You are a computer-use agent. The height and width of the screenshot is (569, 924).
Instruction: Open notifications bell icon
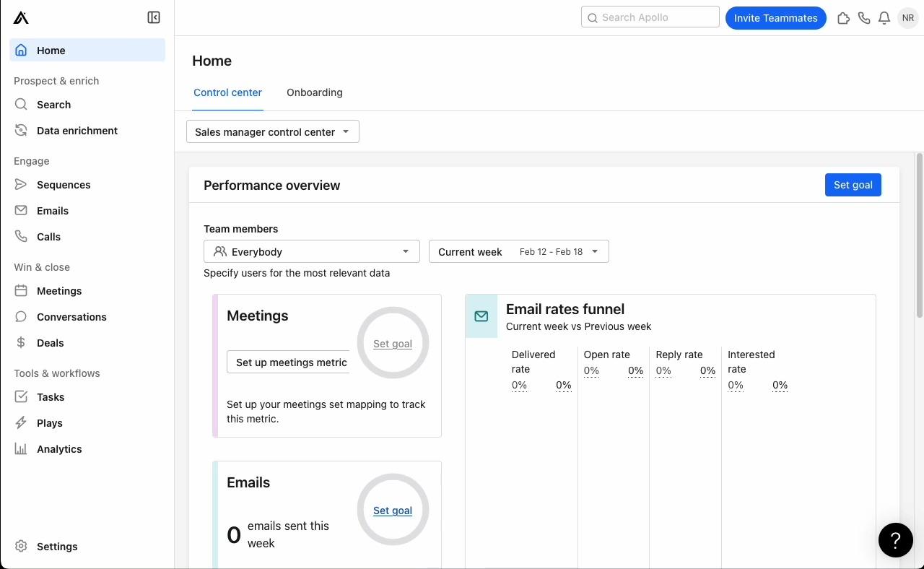pos(884,18)
